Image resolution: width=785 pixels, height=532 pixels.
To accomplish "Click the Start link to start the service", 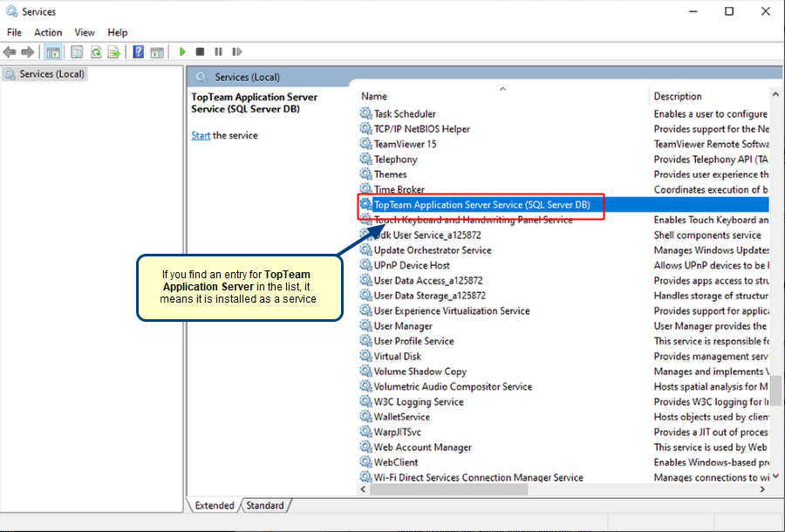I will pos(201,135).
